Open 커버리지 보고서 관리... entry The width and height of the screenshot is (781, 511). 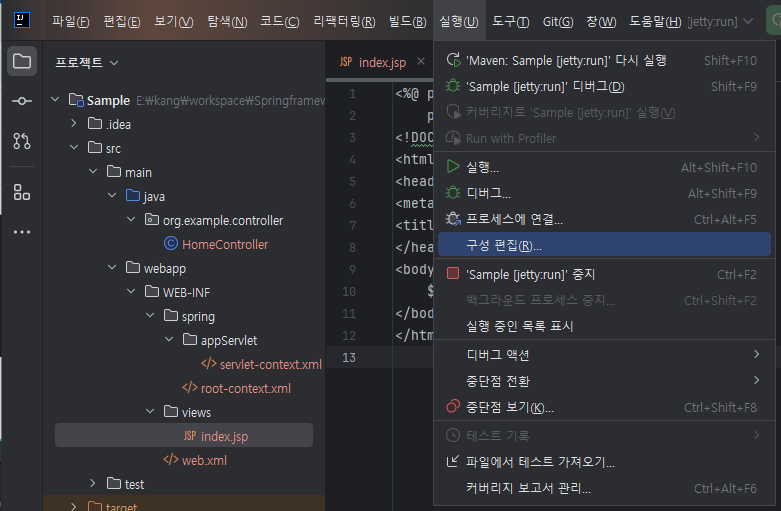tap(604, 488)
